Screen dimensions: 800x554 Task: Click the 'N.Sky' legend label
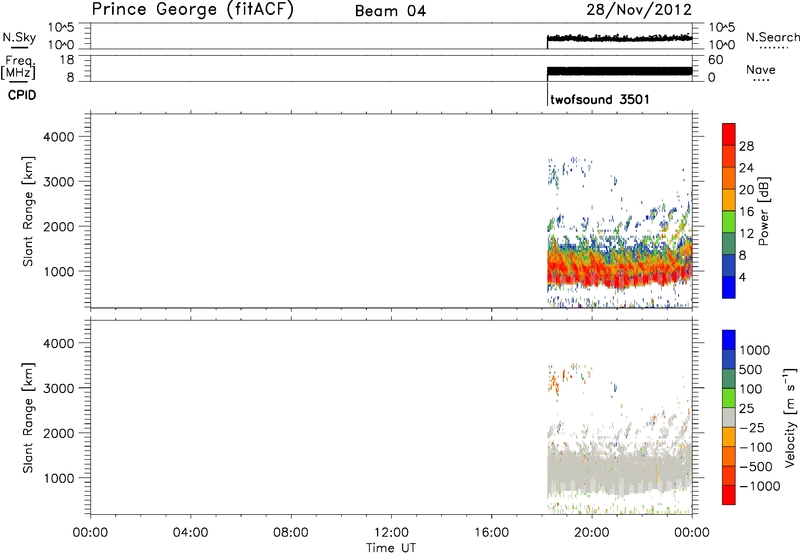click(19, 37)
